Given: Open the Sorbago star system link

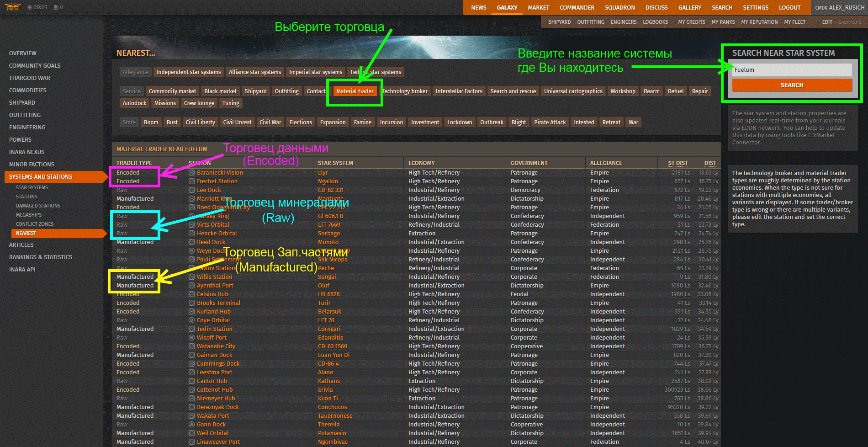Looking at the screenshot, I should pos(329,234).
